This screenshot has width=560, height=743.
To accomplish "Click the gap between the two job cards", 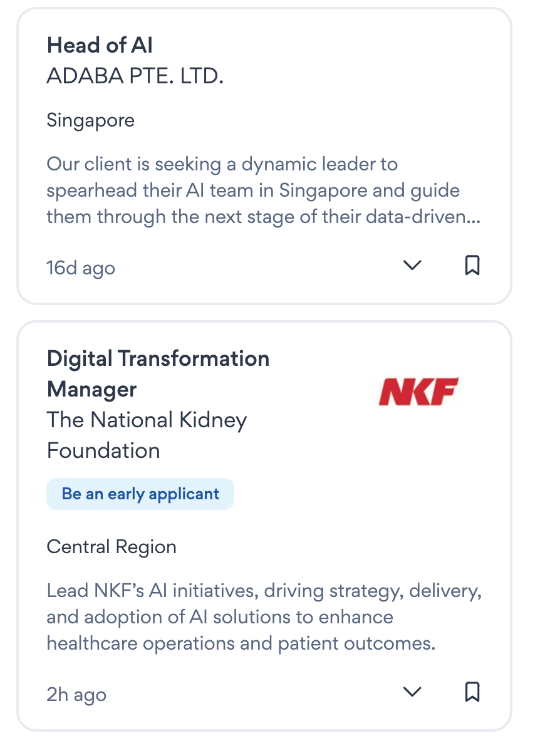I will [264, 313].
